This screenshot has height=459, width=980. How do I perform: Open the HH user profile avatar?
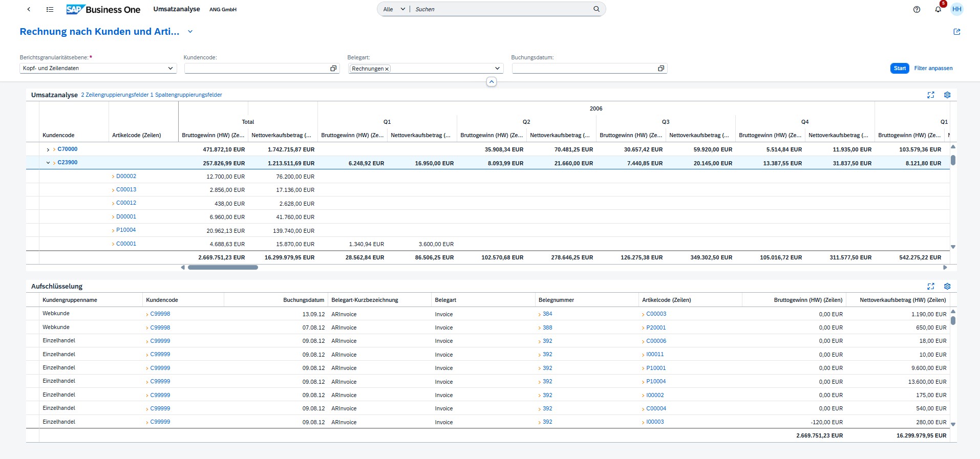(x=956, y=9)
